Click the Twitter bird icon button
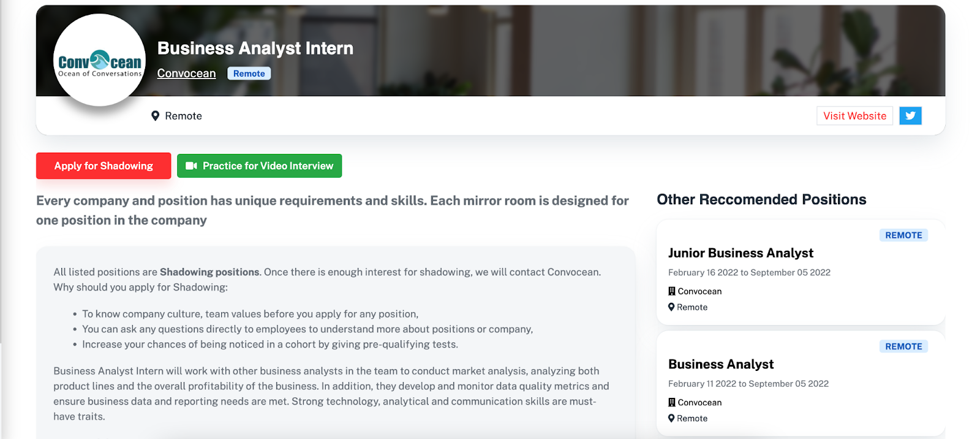Screen dimensions: 980x439 click(910, 116)
